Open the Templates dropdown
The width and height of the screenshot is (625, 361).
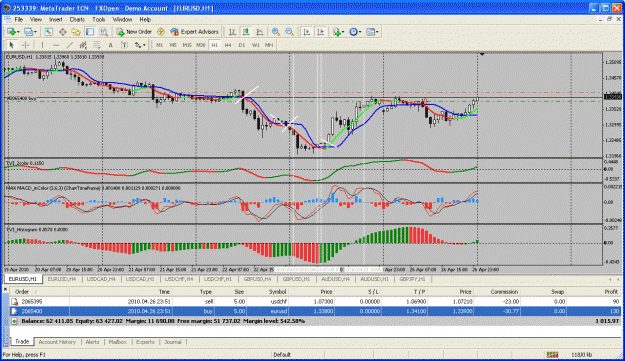click(x=372, y=32)
